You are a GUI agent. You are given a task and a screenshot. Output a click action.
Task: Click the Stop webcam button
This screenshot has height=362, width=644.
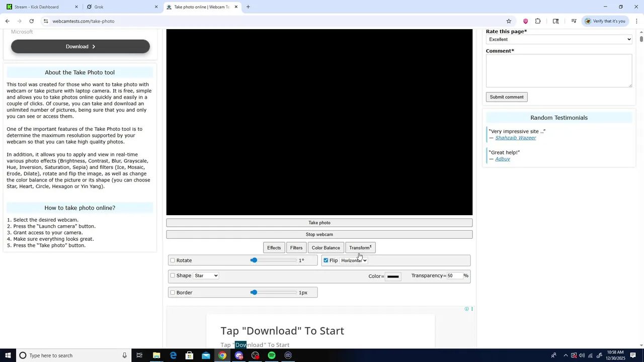319,234
